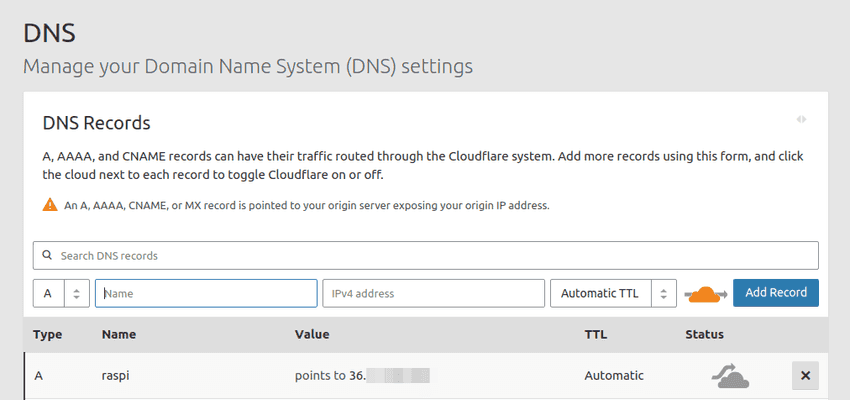This screenshot has width=850, height=400.
Task: Click the collapse arrows icon in DNS Records panel
Action: 801,119
